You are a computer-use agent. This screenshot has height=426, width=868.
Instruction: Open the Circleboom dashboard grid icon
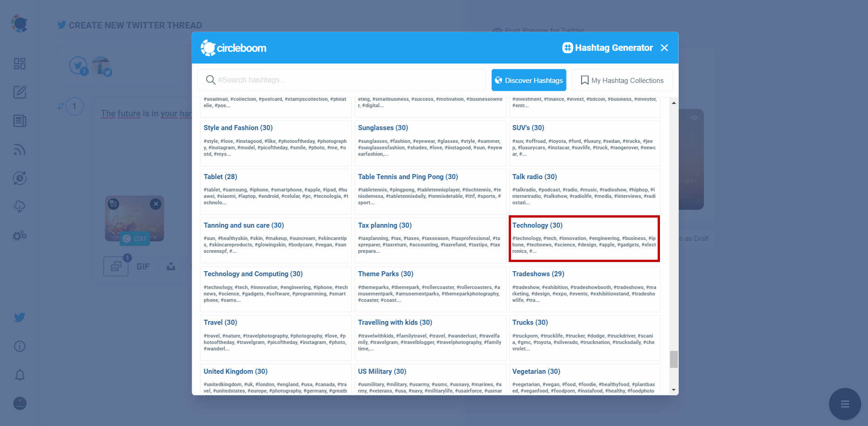click(x=19, y=64)
